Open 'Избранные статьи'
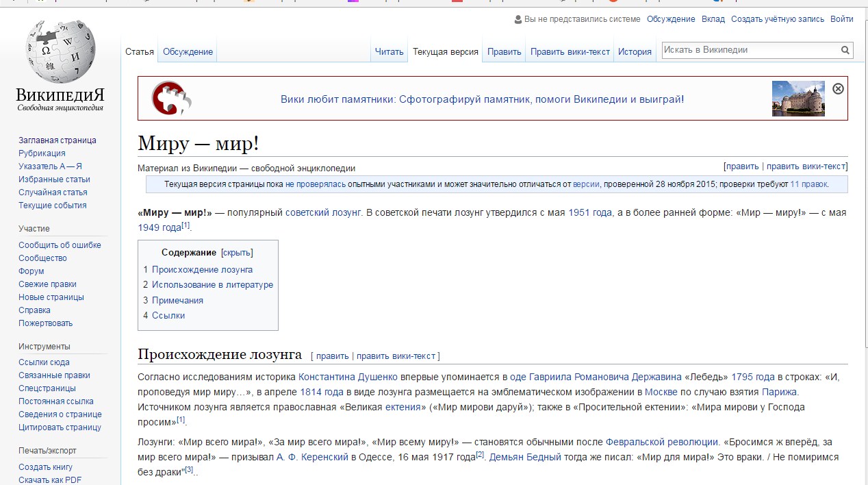The width and height of the screenshot is (868, 485). tap(54, 179)
